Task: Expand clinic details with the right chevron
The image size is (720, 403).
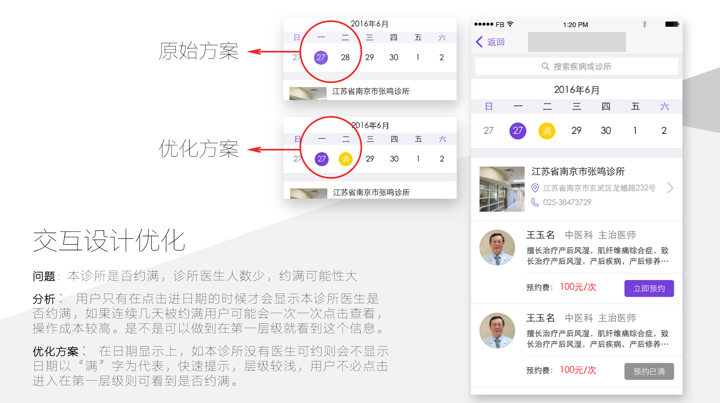Action: coord(669,187)
